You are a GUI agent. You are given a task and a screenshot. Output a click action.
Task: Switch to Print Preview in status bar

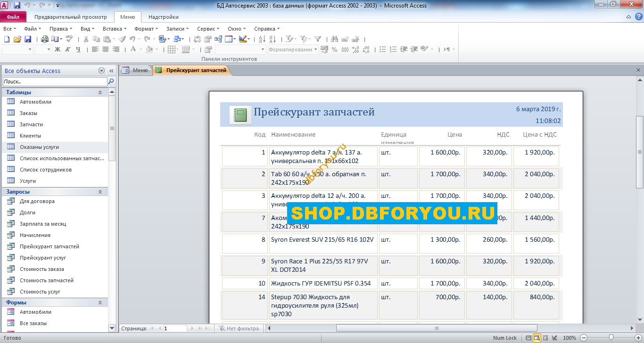point(537,338)
